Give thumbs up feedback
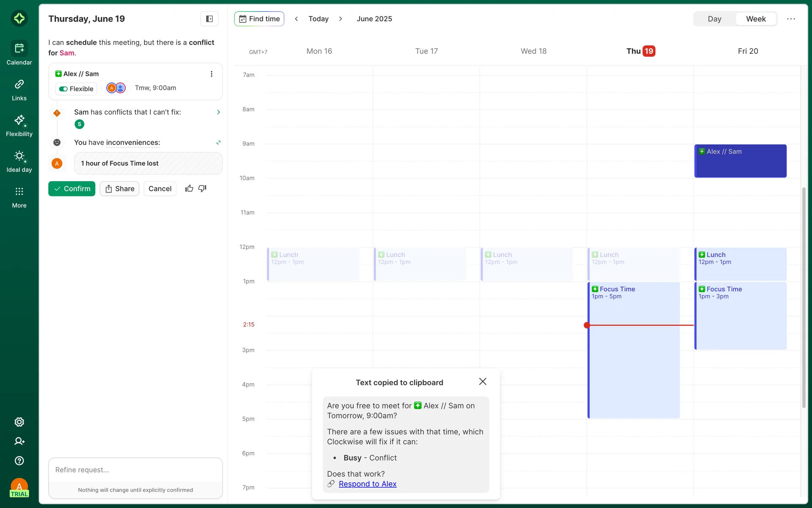This screenshot has width=812, height=508. [189, 188]
